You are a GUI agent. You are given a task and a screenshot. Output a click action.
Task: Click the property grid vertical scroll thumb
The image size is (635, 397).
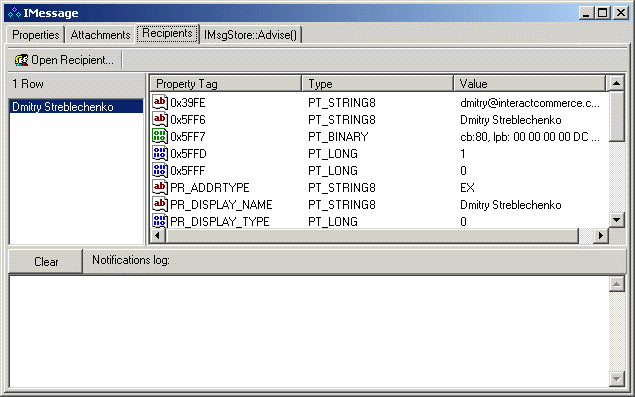(616, 117)
